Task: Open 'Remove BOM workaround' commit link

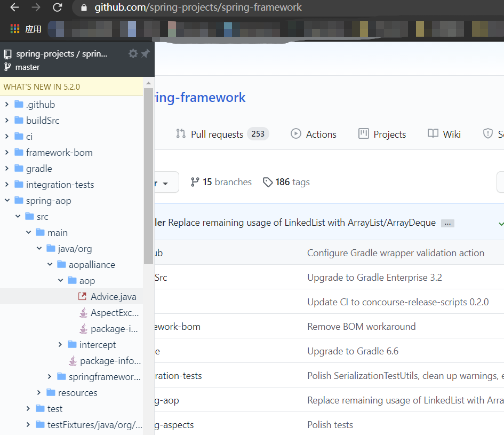Action: 361,327
